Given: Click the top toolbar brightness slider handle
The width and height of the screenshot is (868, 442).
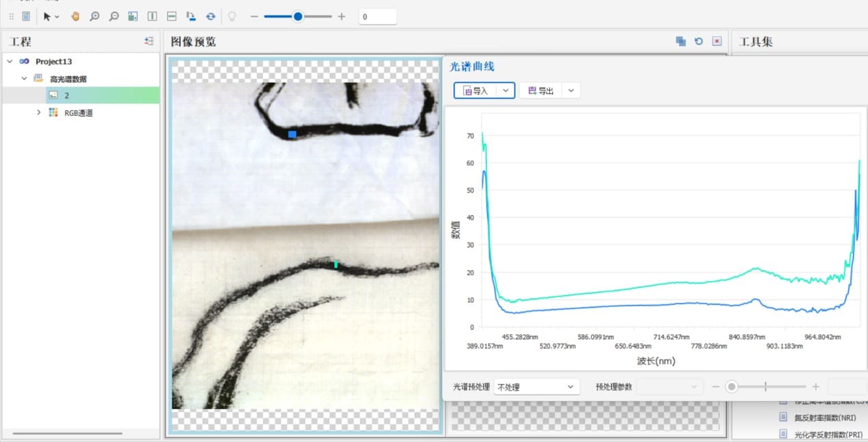Looking at the screenshot, I should [298, 16].
